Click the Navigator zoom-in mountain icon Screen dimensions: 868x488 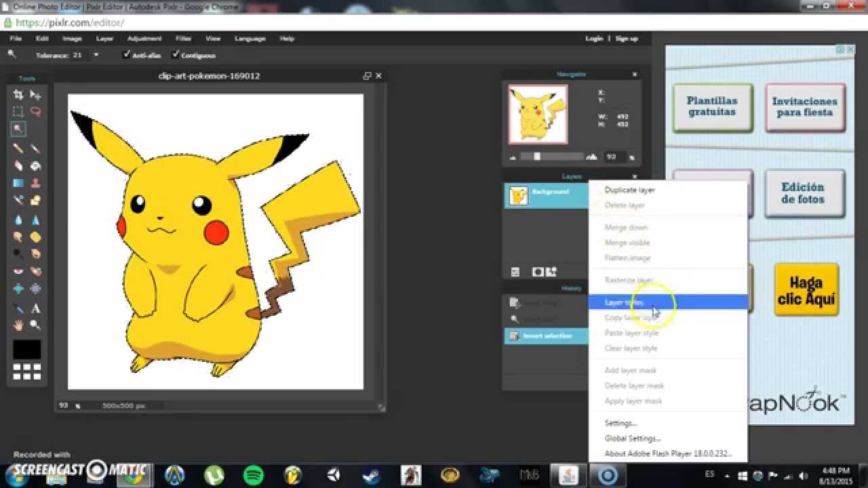coord(591,157)
